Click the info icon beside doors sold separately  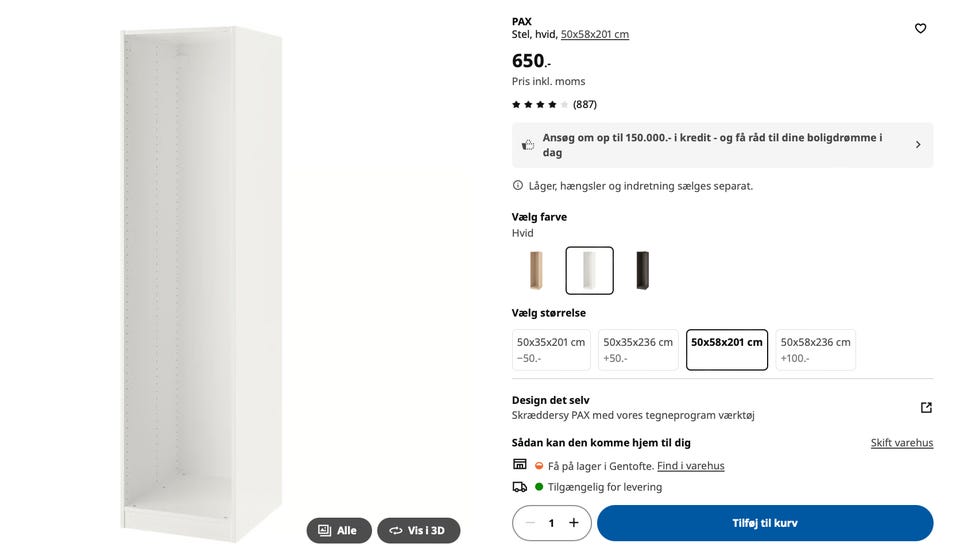[517, 185]
